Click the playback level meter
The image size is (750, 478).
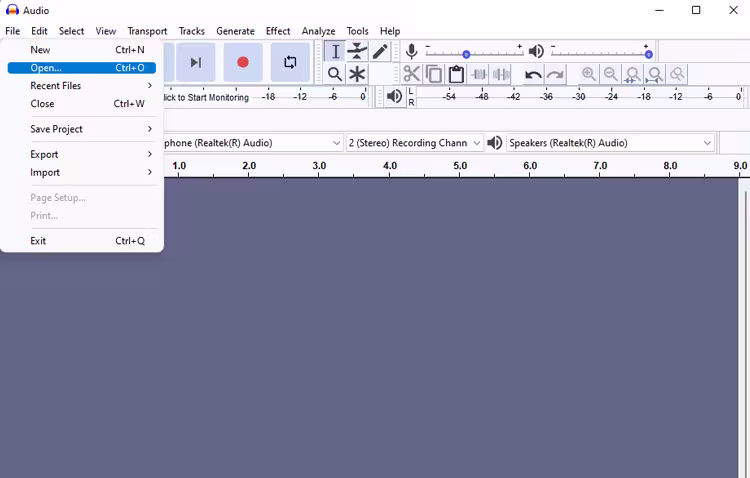coord(581,96)
